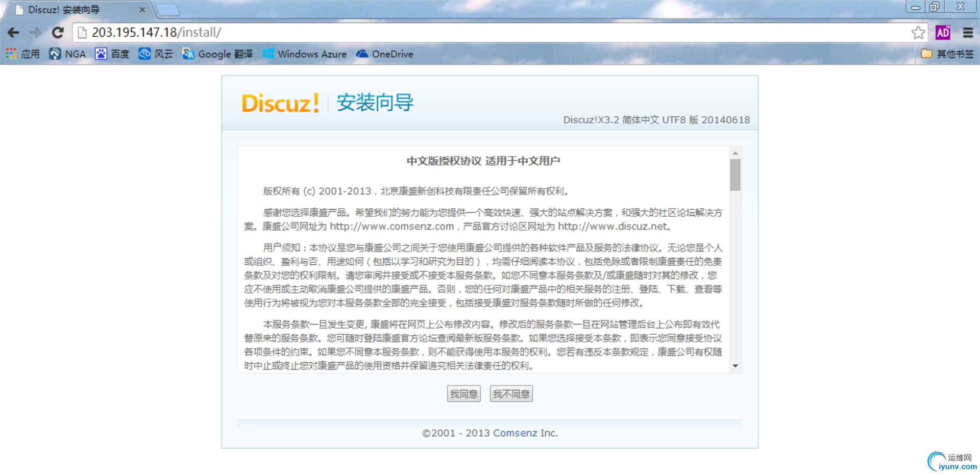The width and height of the screenshot is (980, 475).
Task: Minimize the browser window
Action: point(916,7)
